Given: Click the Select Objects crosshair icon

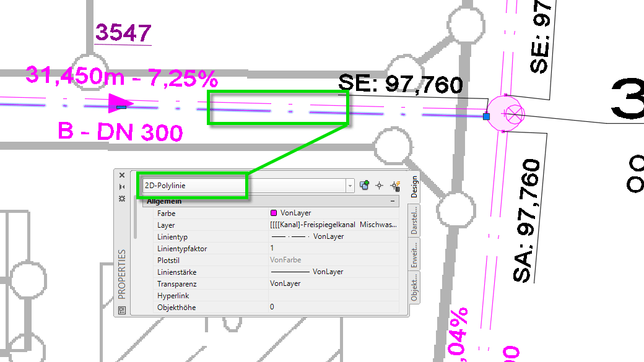Looking at the screenshot, I should 380,185.
